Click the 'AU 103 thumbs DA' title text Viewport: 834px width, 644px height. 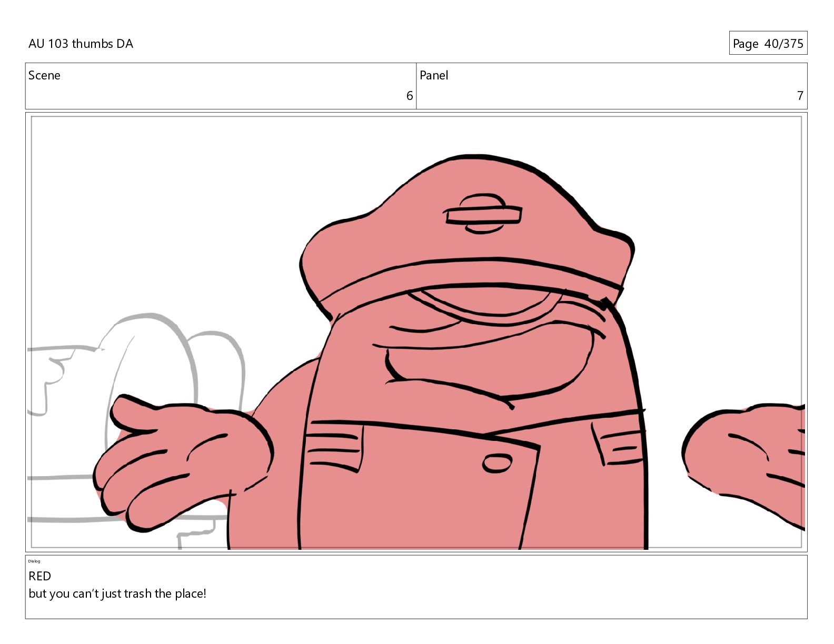81,44
